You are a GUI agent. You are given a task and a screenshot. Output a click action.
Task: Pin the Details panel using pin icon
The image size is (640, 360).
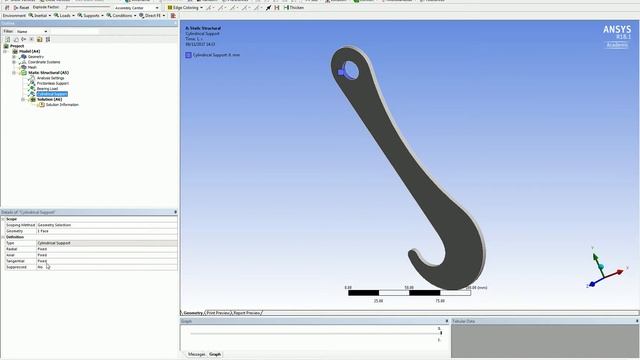176,212
